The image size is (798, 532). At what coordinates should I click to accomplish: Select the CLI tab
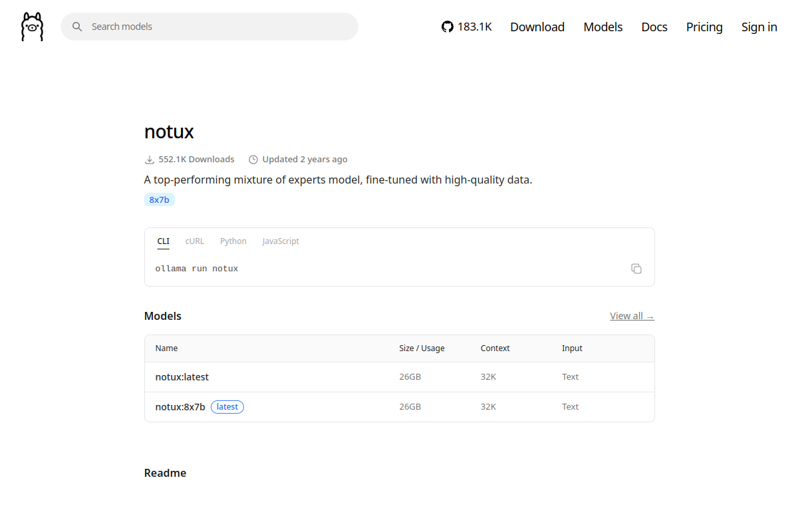point(164,241)
